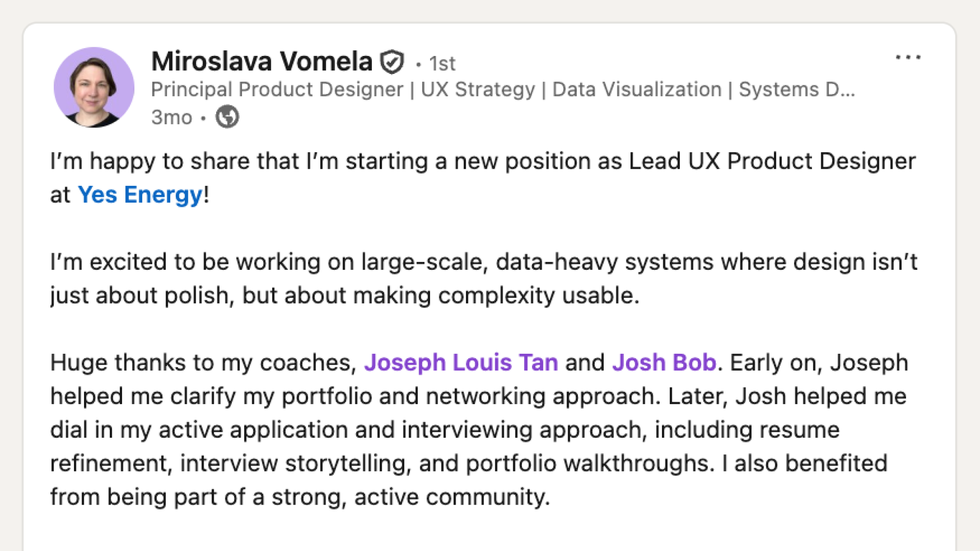Click the author name Miroslava Vomela
This screenshot has height=551, width=980.
[x=262, y=61]
